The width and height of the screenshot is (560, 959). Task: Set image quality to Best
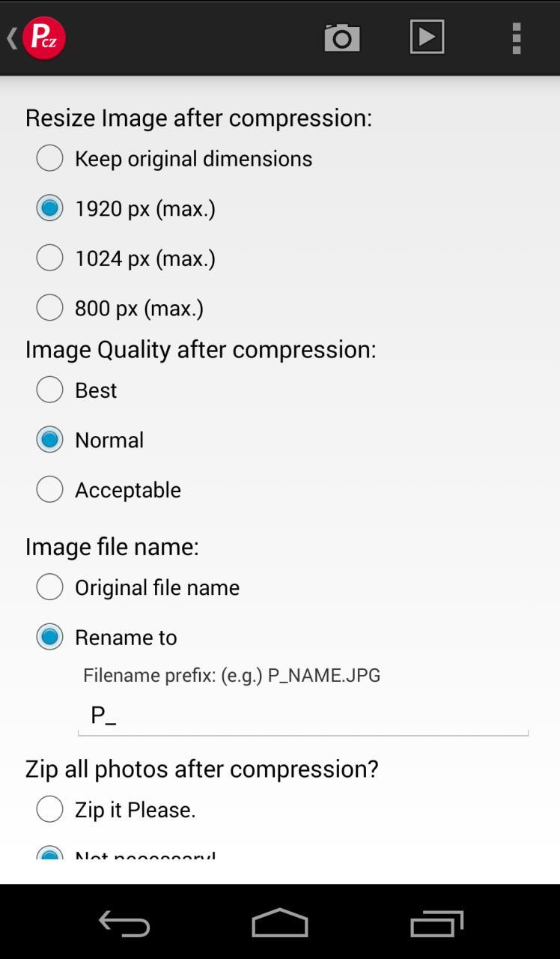50,390
